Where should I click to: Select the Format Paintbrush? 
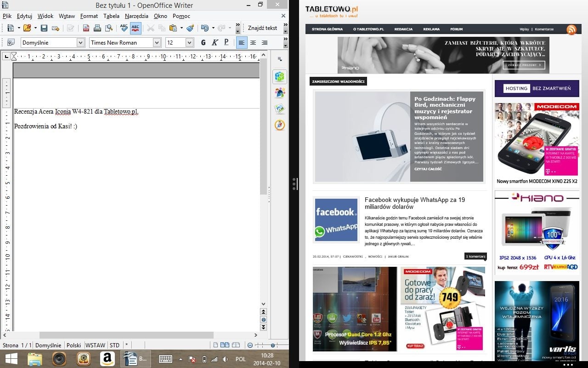point(190,28)
